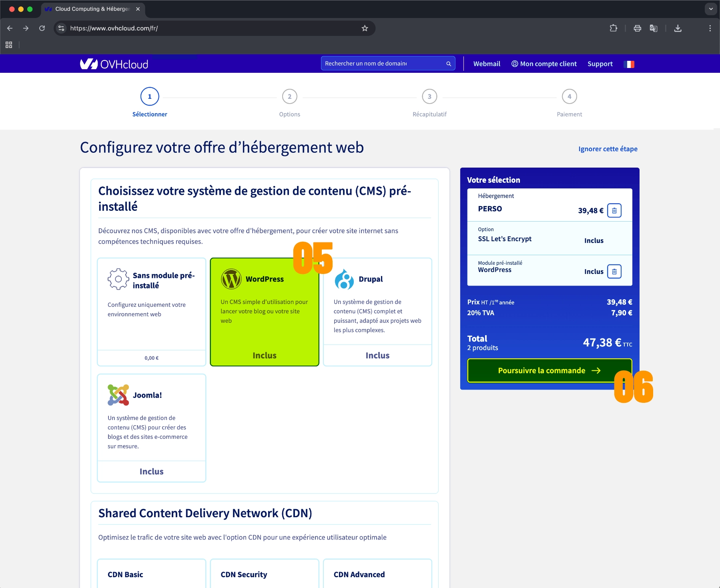
Task: Remove the pre-installed WordPress module
Action: 614,272
